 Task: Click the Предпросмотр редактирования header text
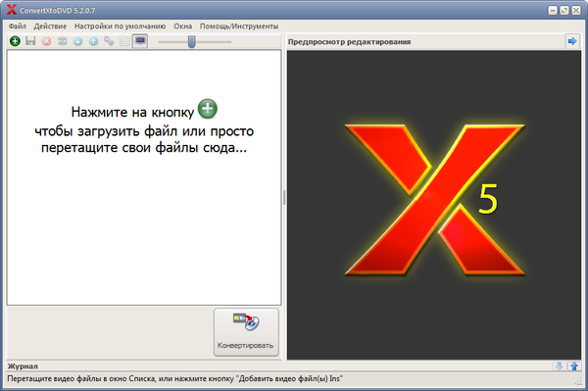coord(349,42)
